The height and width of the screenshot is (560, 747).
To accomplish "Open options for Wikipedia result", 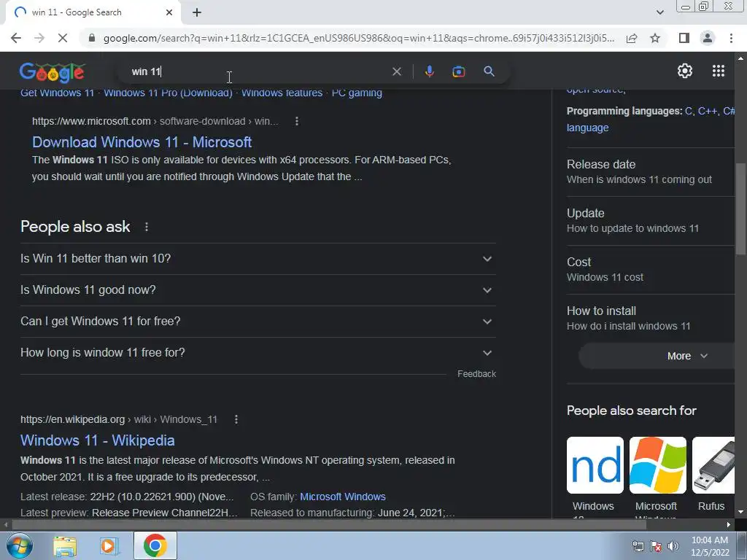I will pyautogui.click(x=236, y=419).
